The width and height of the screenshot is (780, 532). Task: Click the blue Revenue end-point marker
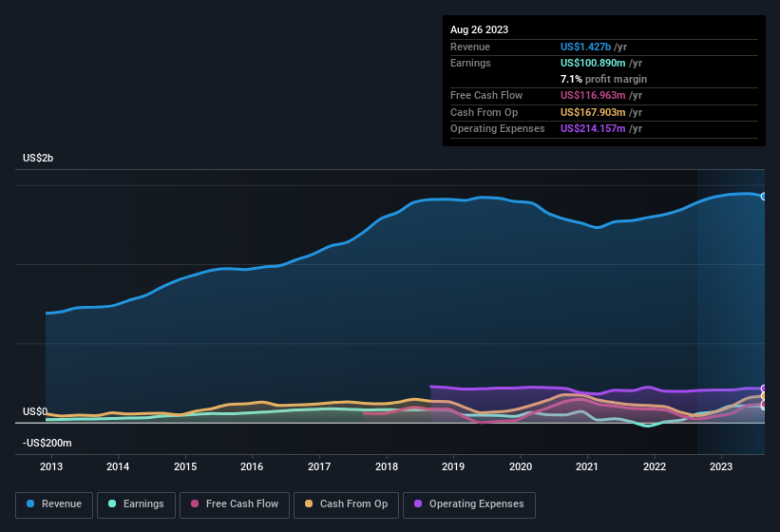coord(764,197)
